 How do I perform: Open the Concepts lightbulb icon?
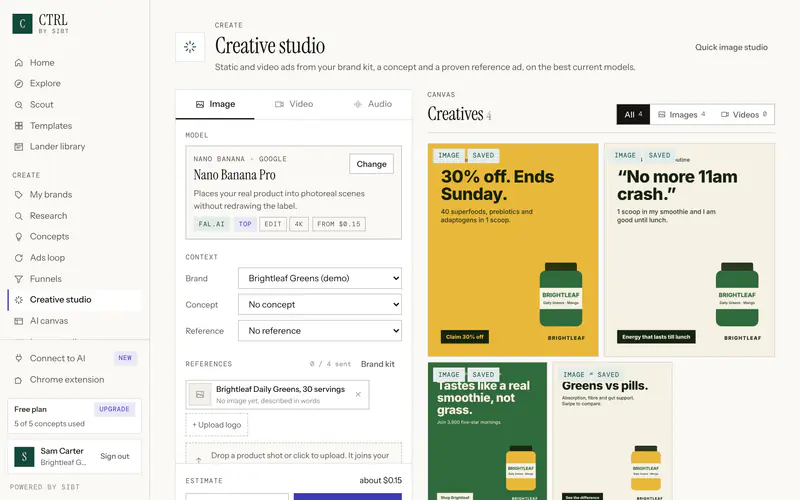point(19,237)
